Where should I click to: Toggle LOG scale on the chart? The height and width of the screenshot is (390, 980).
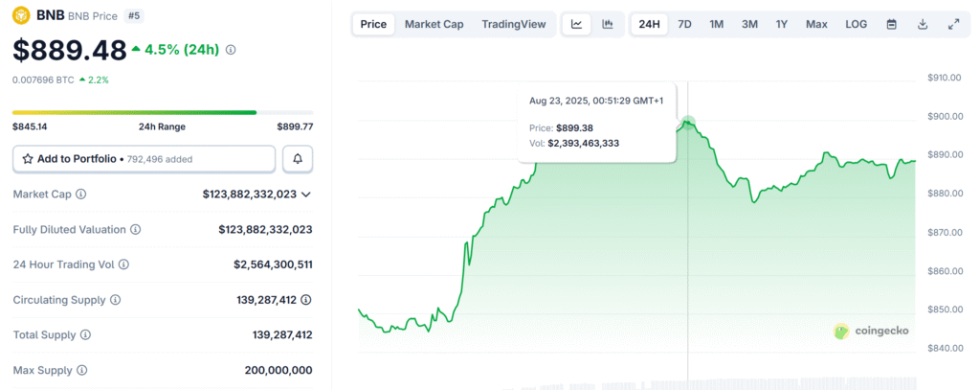(x=856, y=24)
